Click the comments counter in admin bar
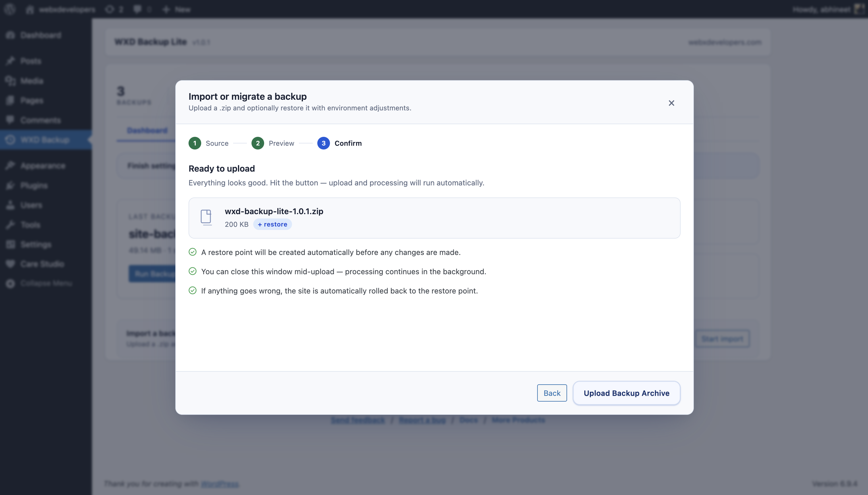Screen dimensions: 868x495 (142, 9)
